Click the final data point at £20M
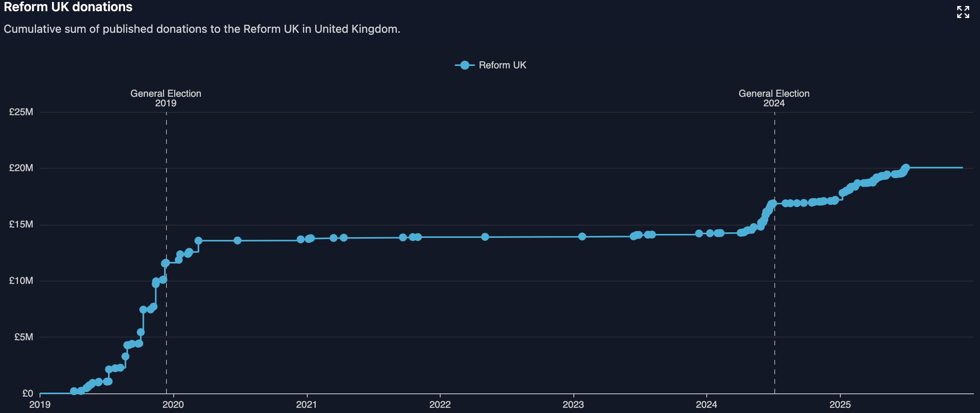980x413 pixels. [x=906, y=168]
